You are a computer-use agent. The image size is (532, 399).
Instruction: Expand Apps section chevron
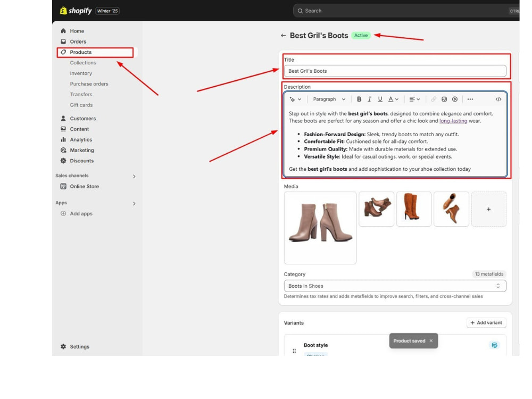(x=134, y=204)
